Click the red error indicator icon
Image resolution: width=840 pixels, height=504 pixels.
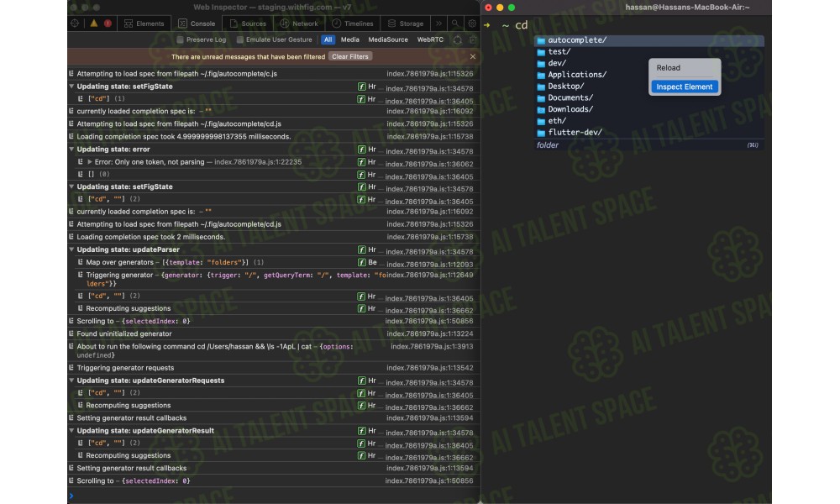coord(108,23)
